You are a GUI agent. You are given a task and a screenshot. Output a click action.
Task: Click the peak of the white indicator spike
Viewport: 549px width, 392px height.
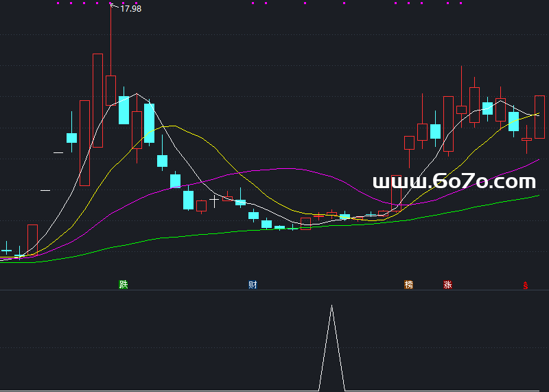pyautogui.click(x=331, y=306)
